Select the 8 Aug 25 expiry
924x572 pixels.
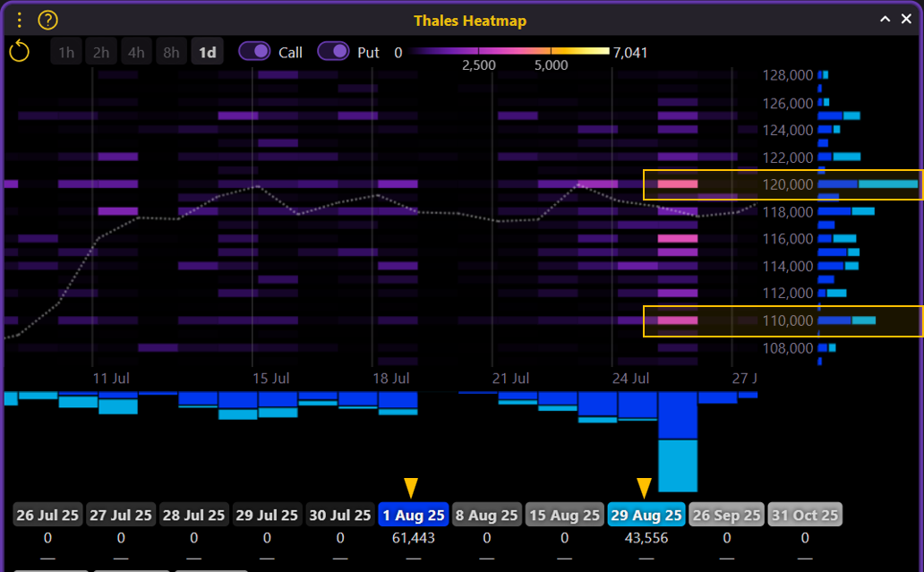point(487,515)
